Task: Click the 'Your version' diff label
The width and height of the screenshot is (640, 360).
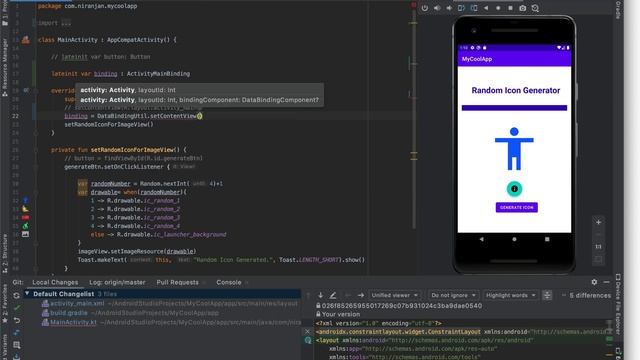Action: click(x=341, y=314)
